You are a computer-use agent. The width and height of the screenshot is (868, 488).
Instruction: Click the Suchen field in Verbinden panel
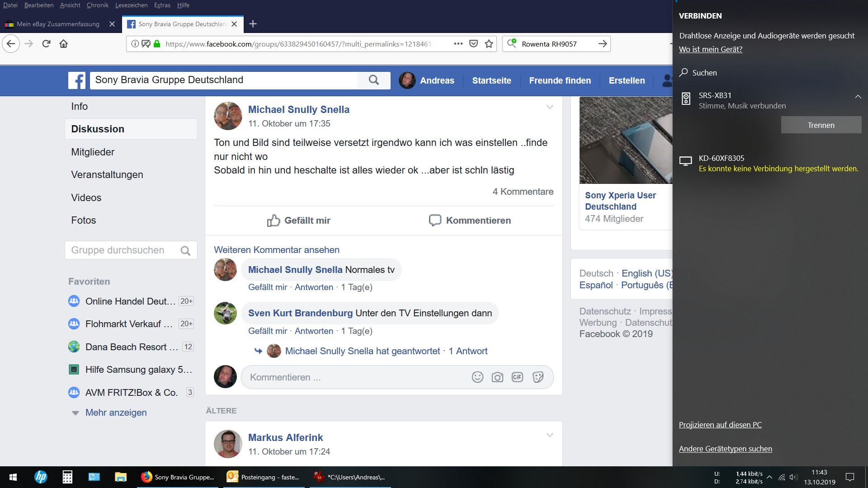pyautogui.click(x=770, y=73)
